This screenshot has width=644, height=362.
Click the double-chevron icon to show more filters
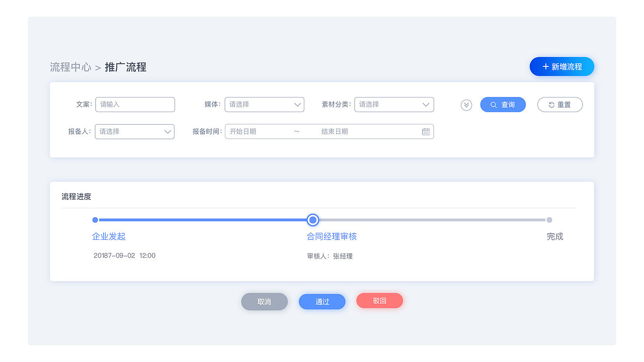pyautogui.click(x=466, y=105)
